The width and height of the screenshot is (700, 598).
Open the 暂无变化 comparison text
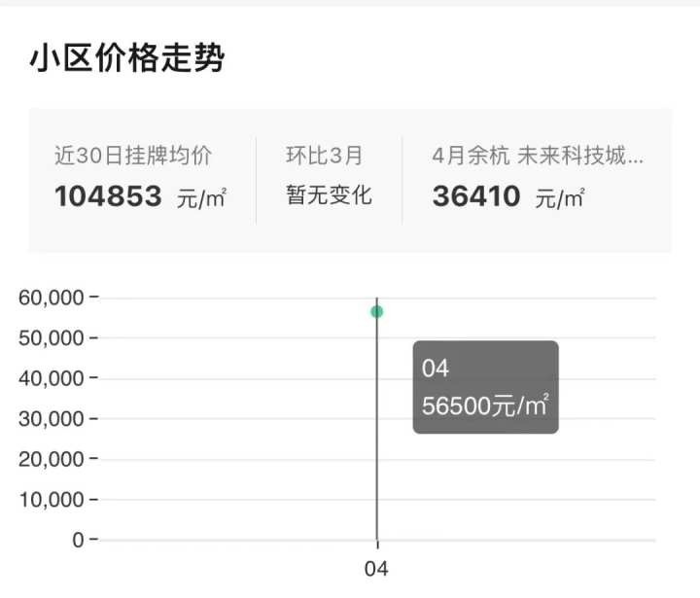point(329,195)
